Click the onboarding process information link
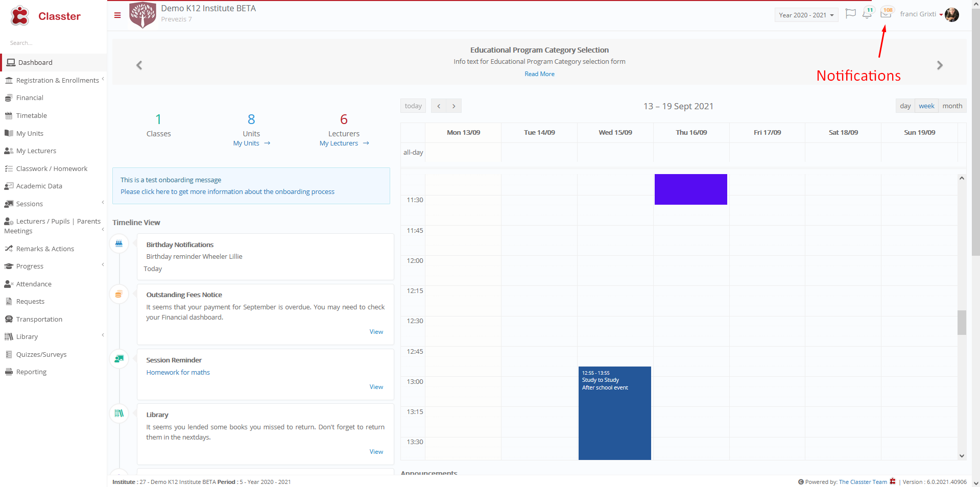980x487 pixels. 227,192
